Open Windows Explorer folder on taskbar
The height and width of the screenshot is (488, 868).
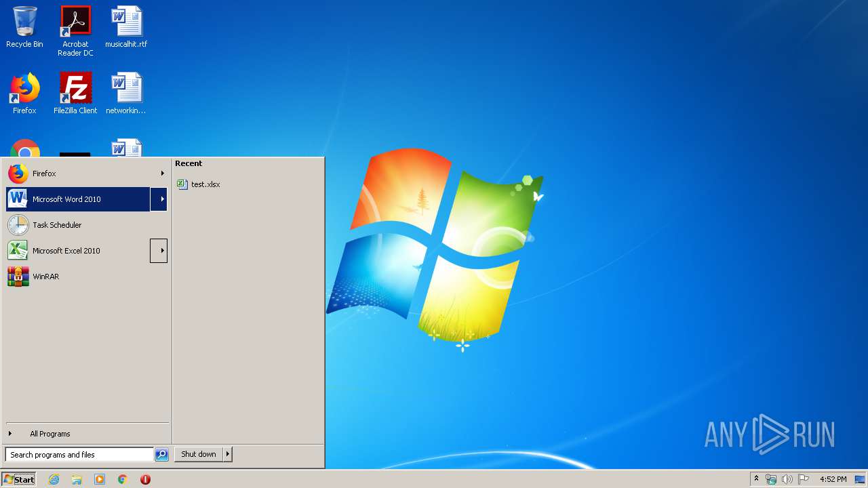(77, 479)
